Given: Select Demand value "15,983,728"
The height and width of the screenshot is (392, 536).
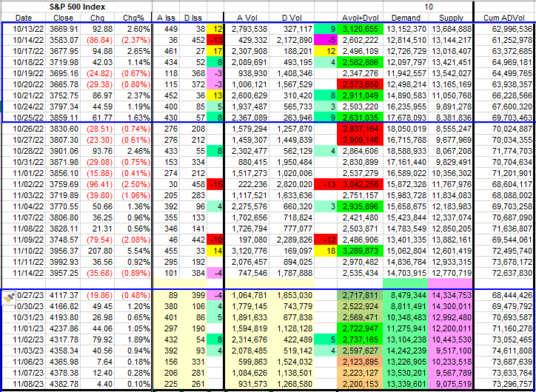Looking at the screenshot, I should pos(406,196).
